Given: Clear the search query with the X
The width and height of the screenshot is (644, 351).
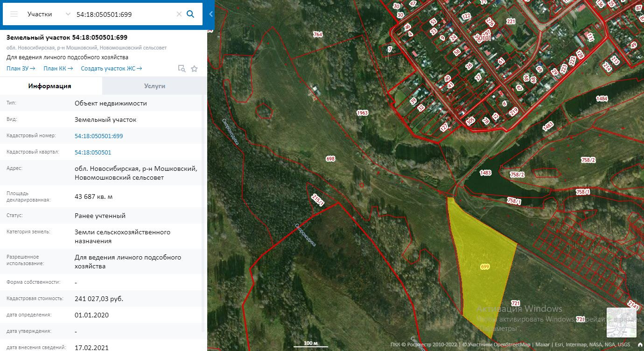Looking at the screenshot, I should (x=179, y=14).
